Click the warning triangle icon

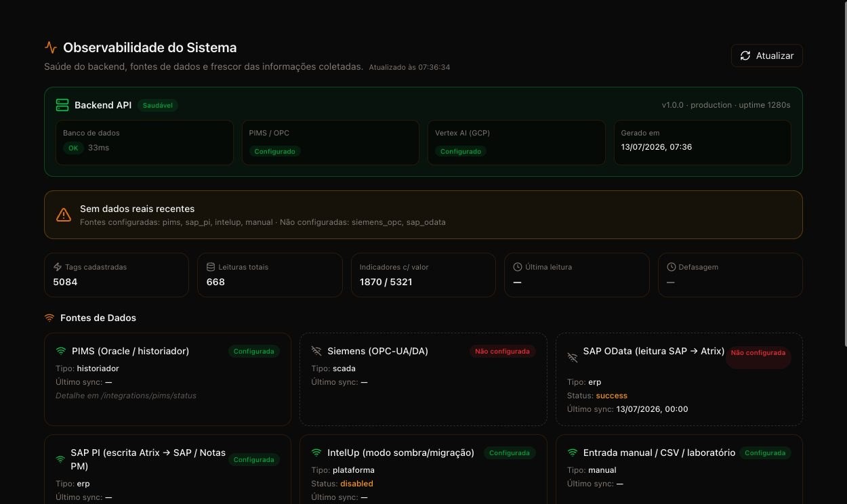pyautogui.click(x=64, y=215)
